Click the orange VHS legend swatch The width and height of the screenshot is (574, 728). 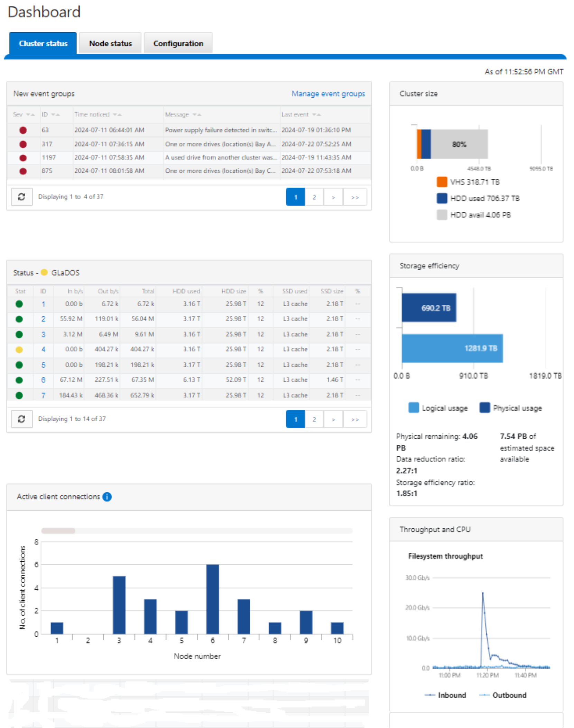pos(442,182)
